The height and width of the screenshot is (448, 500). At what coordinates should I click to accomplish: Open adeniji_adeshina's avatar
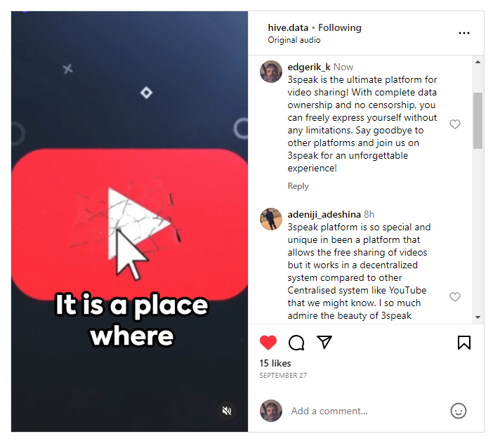pos(271,219)
